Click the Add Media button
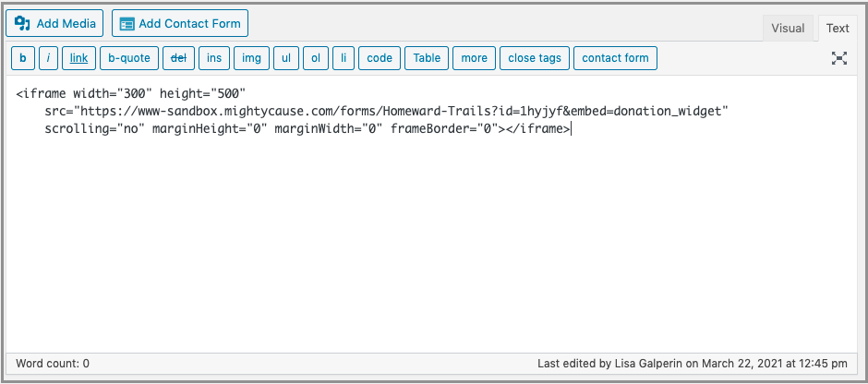Image resolution: width=868 pixels, height=384 pixels. (54, 24)
